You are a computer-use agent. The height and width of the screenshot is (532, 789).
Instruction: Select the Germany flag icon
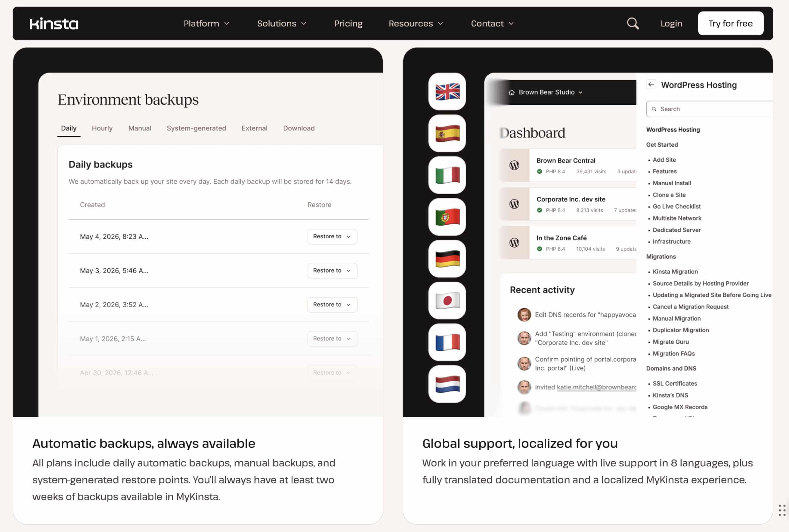[447, 258]
